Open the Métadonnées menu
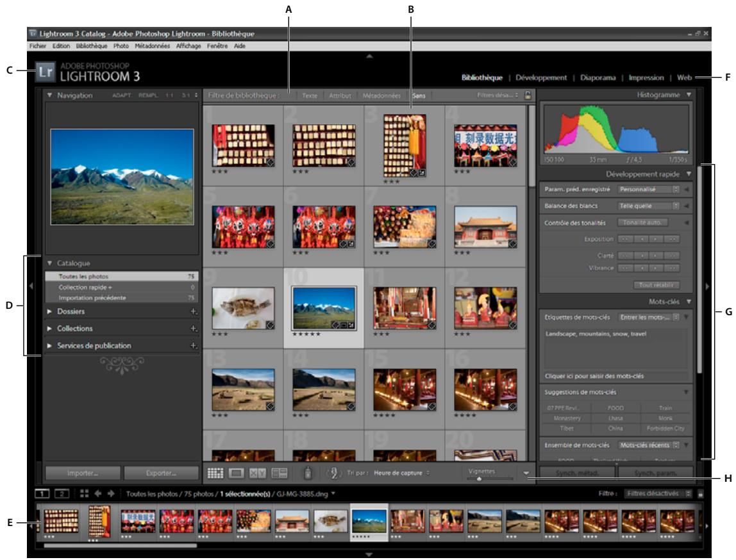The width and height of the screenshot is (736, 560). pos(152,46)
